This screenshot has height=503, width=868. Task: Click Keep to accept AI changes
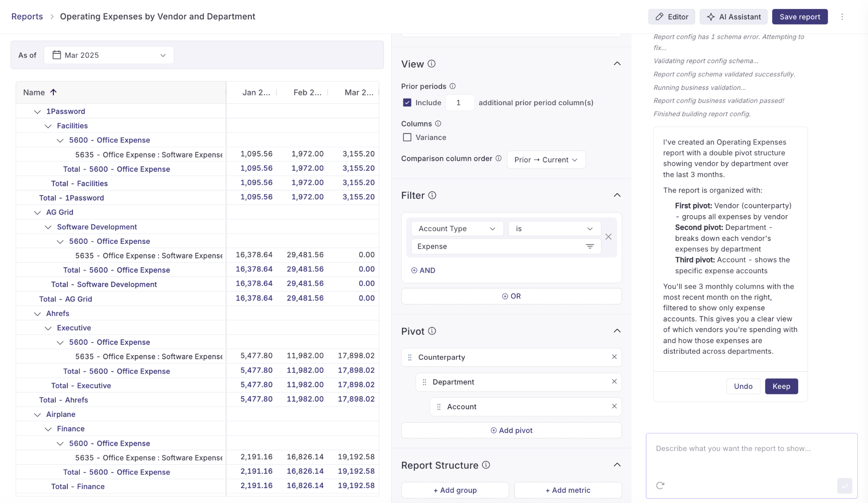click(781, 386)
